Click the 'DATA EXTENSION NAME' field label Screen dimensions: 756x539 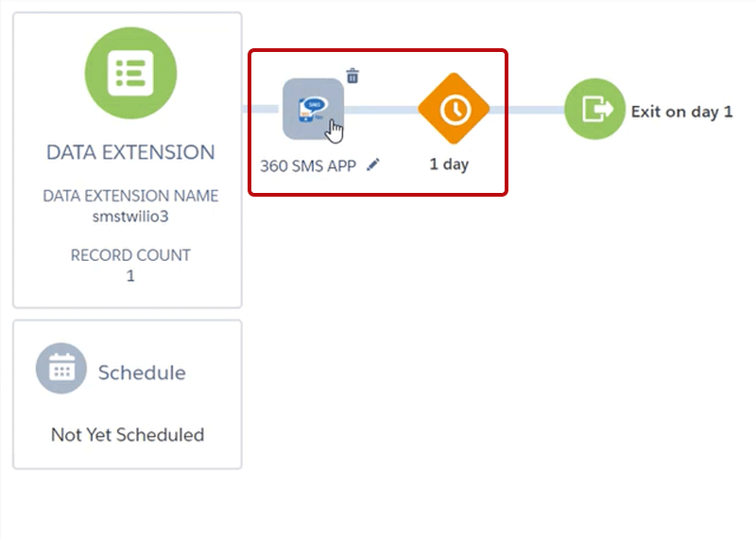130,197
